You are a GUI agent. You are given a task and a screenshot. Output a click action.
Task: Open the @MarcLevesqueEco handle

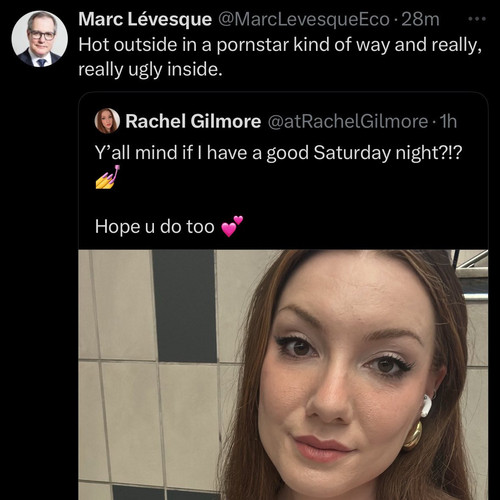pyautogui.click(x=304, y=20)
